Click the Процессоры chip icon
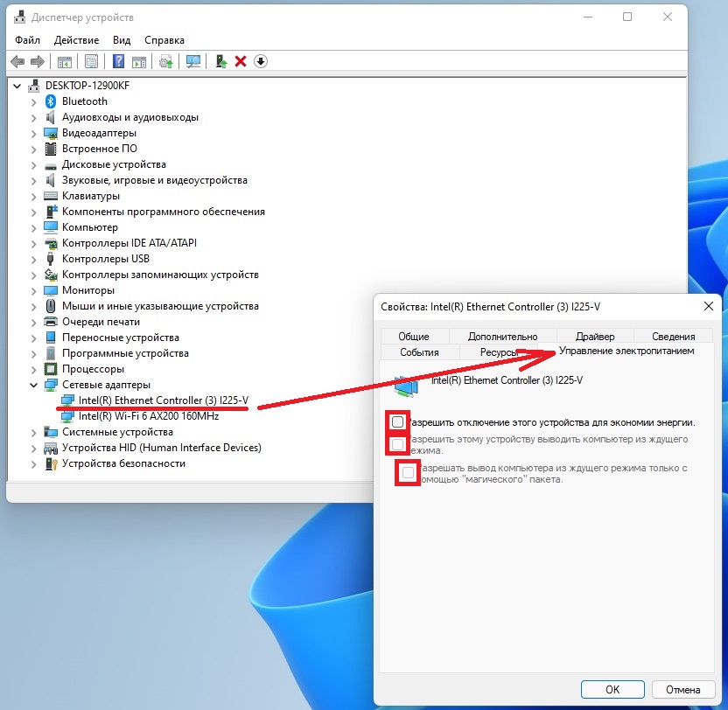 [x=51, y=369]
